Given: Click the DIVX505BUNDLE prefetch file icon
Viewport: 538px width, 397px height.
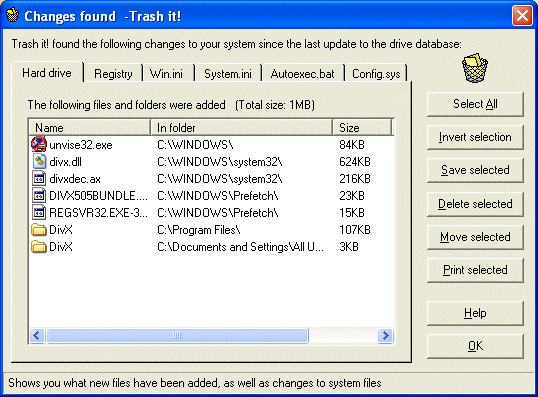Looking at the screenshot, I should 39,196.
